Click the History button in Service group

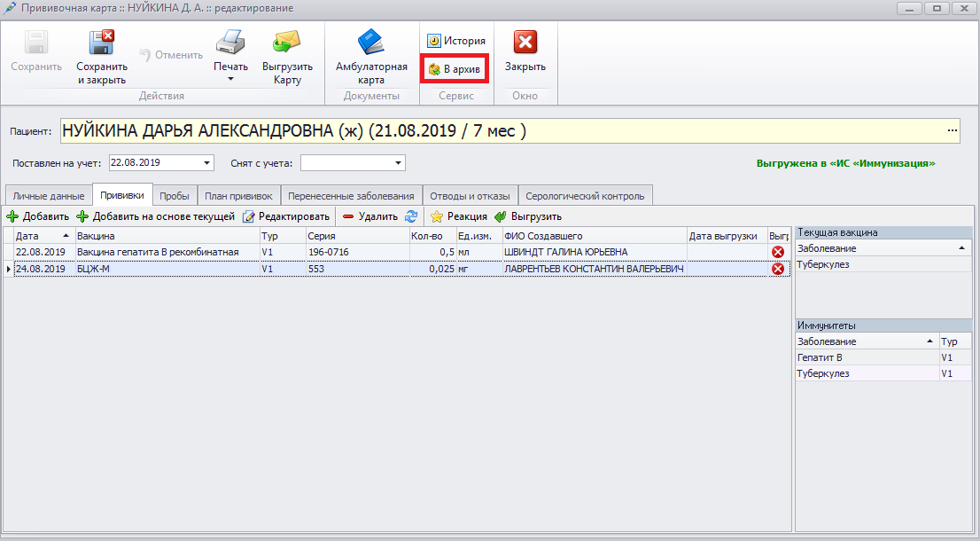(x=456, y=41)
